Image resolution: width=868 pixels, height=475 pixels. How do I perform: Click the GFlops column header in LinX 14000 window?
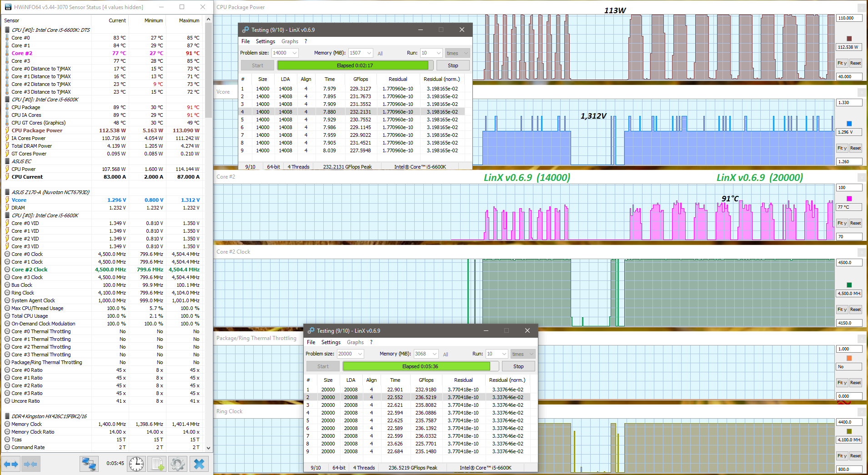[x=361, y=79]
